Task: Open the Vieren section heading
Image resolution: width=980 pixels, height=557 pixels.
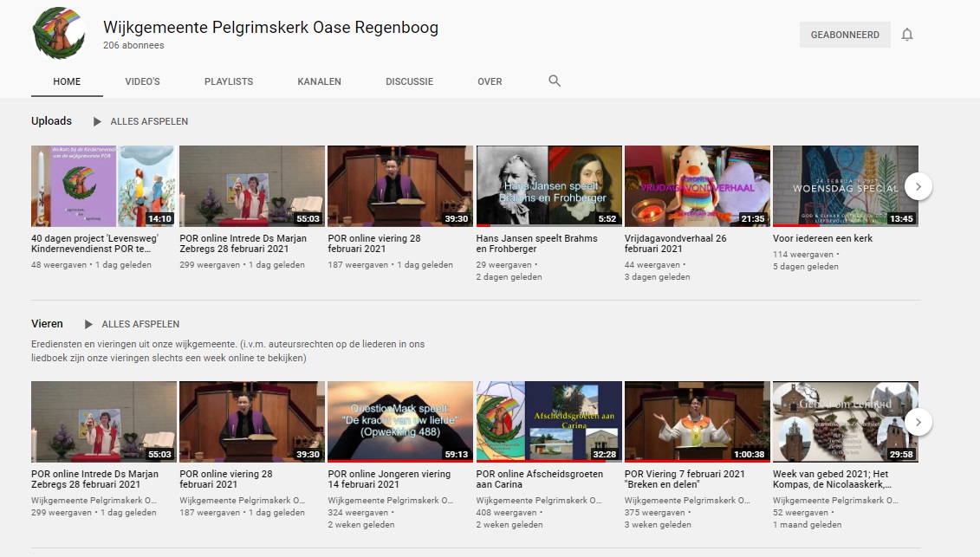Action: click(x=47, y=324)
